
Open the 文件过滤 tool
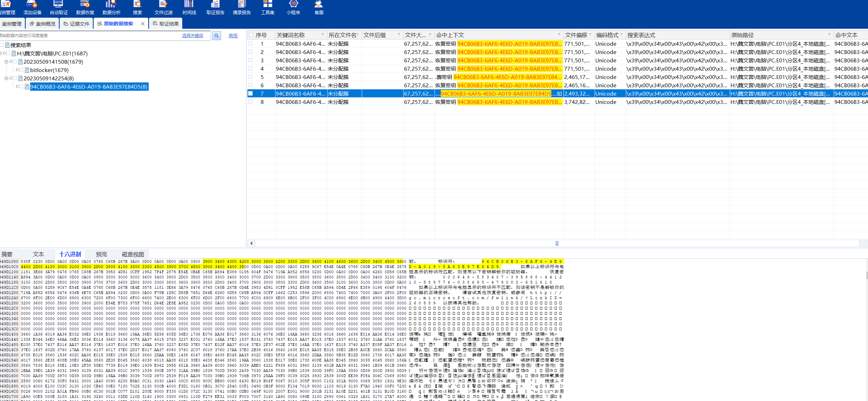[163, 7]
